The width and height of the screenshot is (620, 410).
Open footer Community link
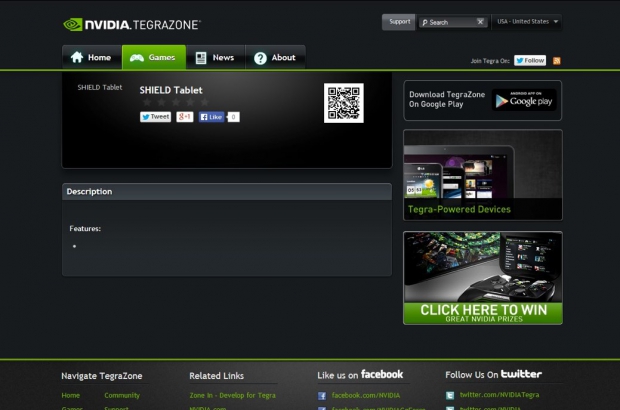tap(122, 395)
